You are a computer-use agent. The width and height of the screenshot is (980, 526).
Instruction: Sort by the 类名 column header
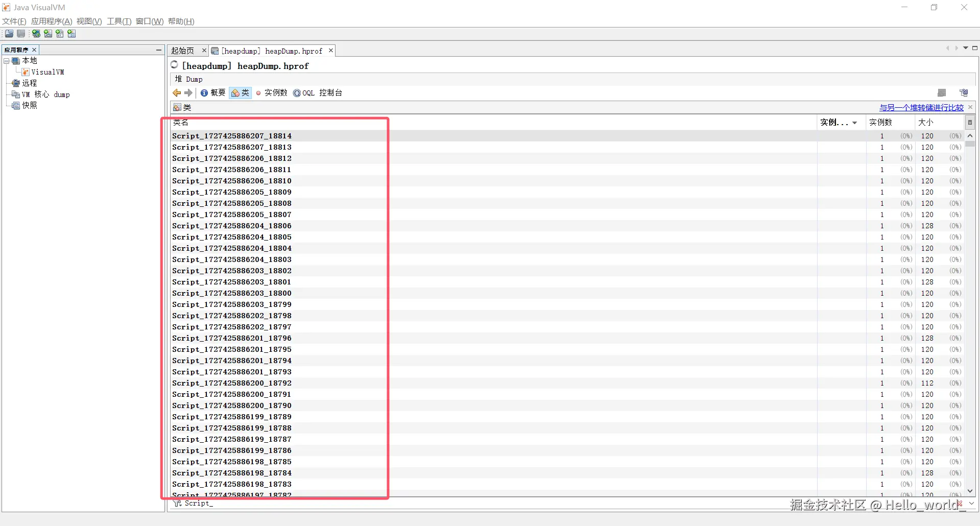(x=493, y=123)
